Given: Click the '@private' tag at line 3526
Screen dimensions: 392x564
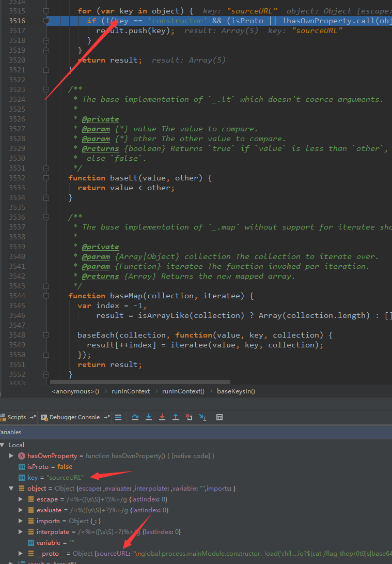Looking at the screenshot, I should point(100,119).
